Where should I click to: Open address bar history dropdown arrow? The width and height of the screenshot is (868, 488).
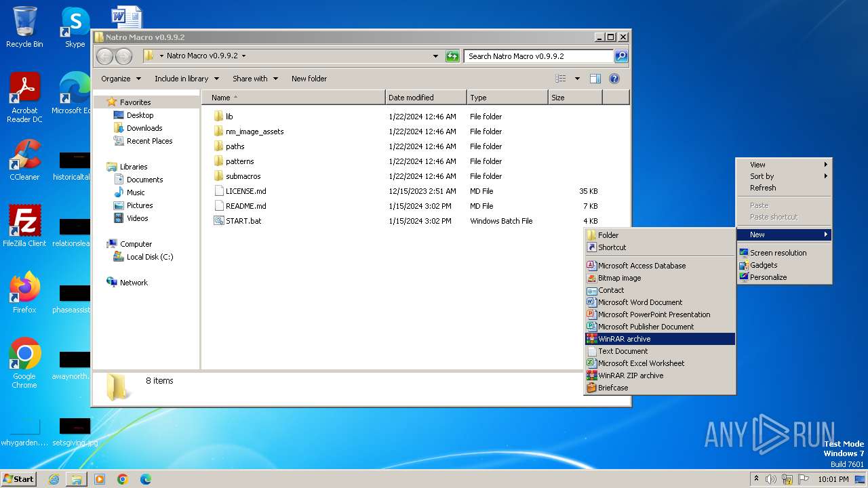[x=435, y=56]
